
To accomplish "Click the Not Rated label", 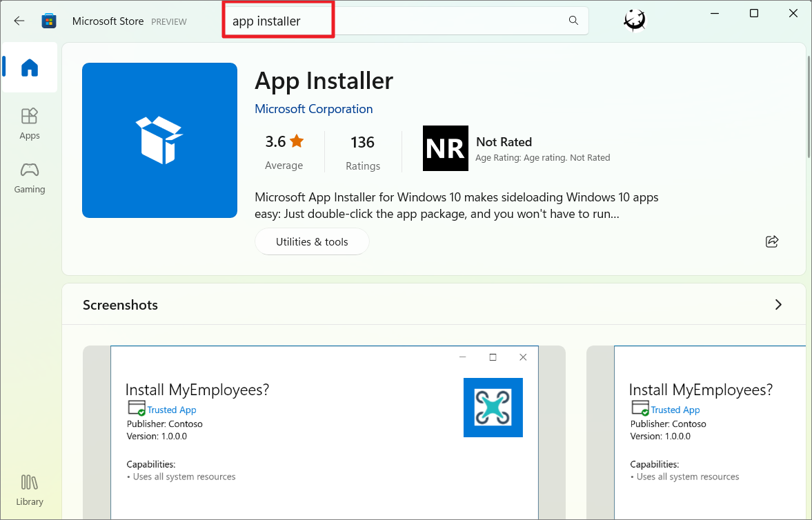I will [504, 142].
